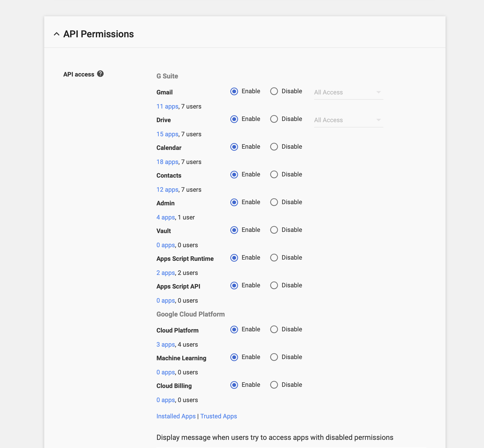Select Disable for Admin
Viewport: 484px width, 448px height.
(274, 202)
